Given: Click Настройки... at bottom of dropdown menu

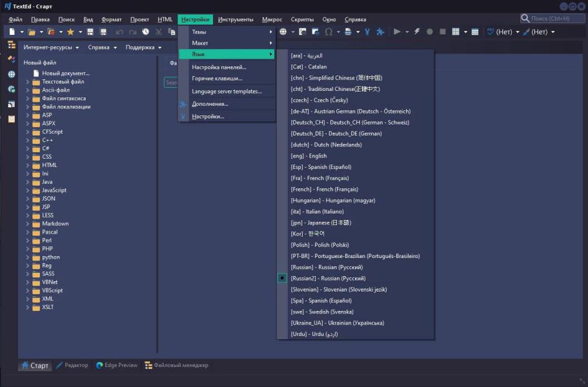Looking at the screenshot, I should click(227, 117).
